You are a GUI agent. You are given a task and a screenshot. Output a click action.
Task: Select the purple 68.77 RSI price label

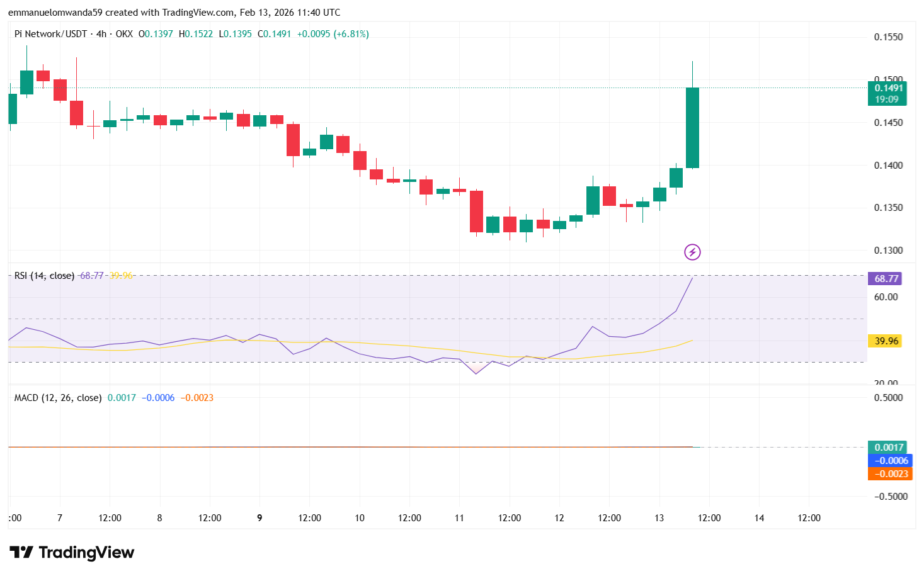point(887,278)
